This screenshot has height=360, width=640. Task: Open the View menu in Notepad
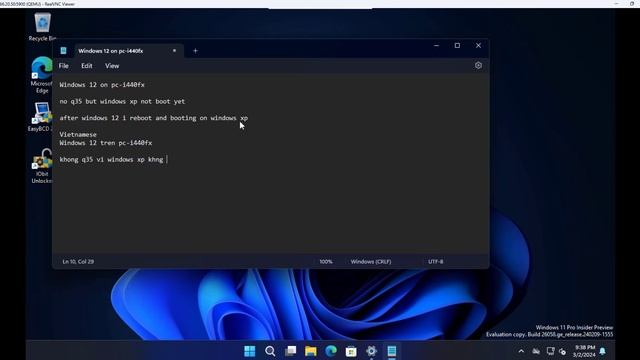pyautogui.click(x=112, y=66)
